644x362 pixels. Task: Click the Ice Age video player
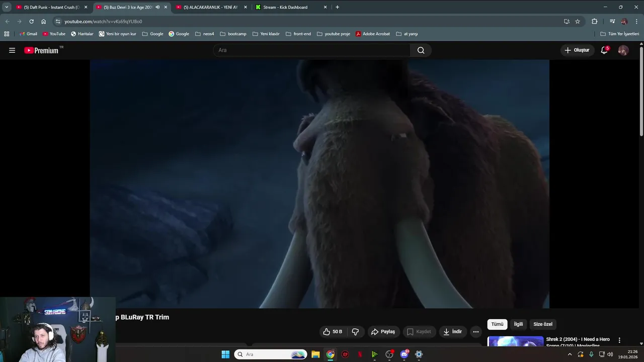[x=319, y=184]
